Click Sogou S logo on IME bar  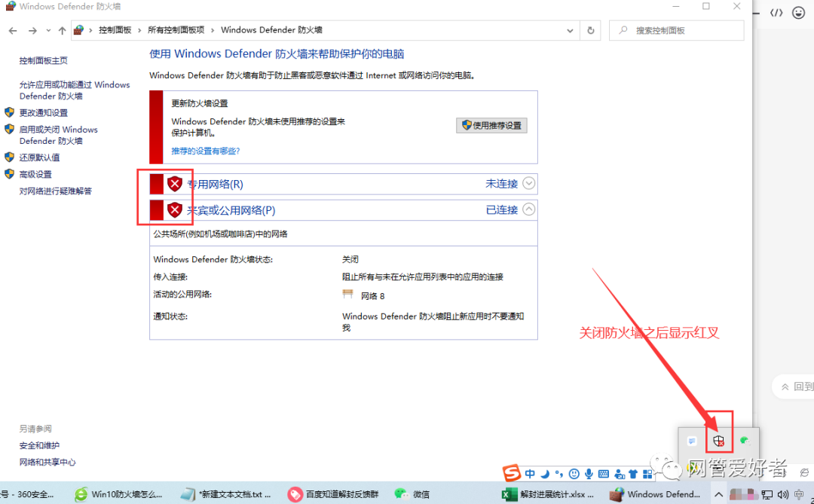click(x=511, y=473)
